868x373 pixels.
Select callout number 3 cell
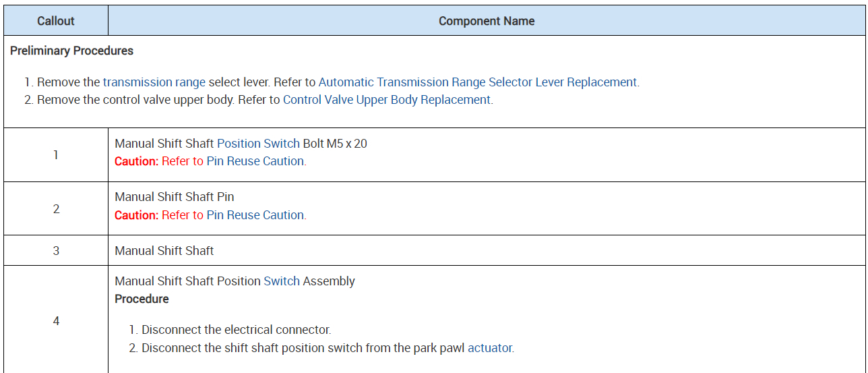click(x=56, y=251)
